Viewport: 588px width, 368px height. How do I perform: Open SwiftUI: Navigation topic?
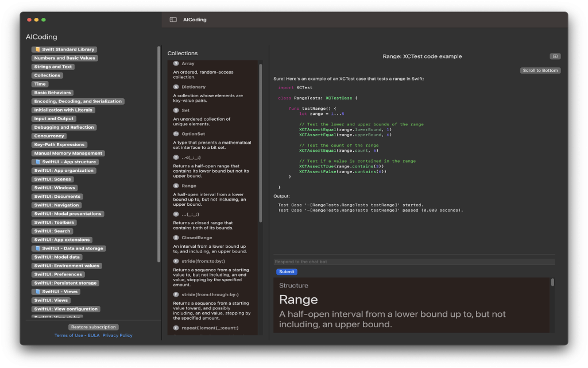tap(57, 205)
